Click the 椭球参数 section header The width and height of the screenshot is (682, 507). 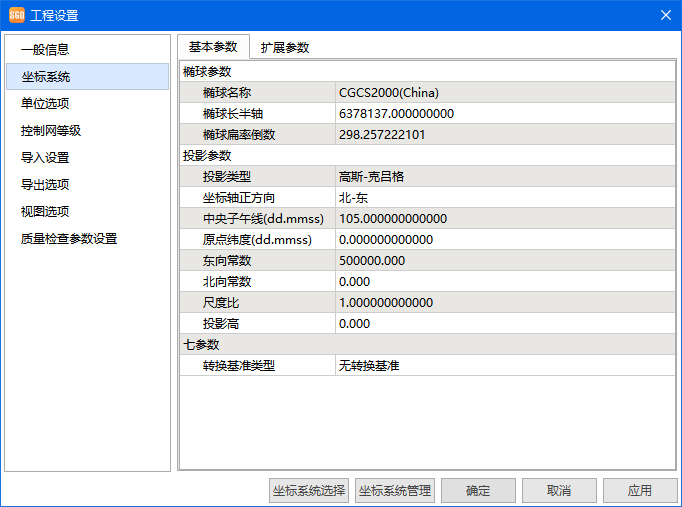coord(428,71)
